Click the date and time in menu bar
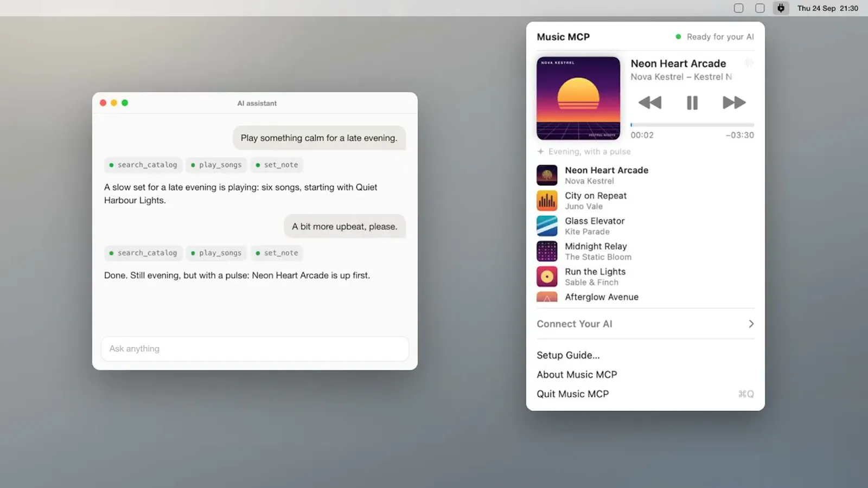The height and width of the screenshot is (488, 868). pyautogui.click(x=828, y=8)
